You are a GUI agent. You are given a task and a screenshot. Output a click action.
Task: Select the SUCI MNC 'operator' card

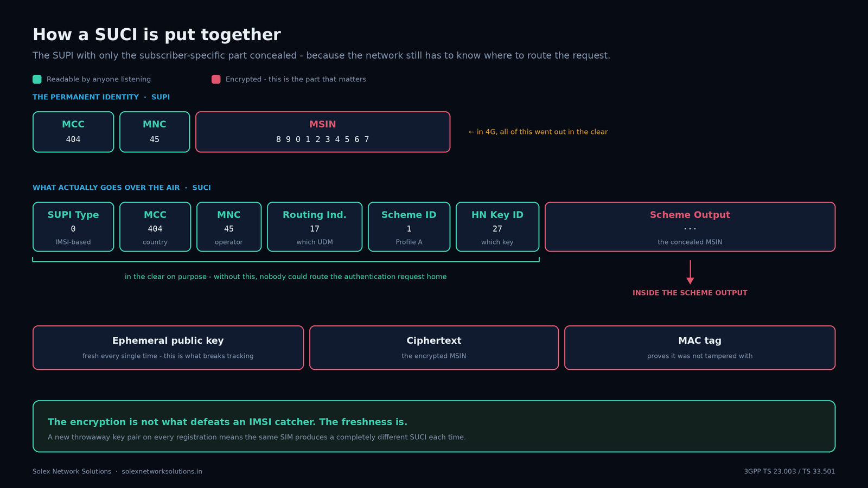(229, 227)
